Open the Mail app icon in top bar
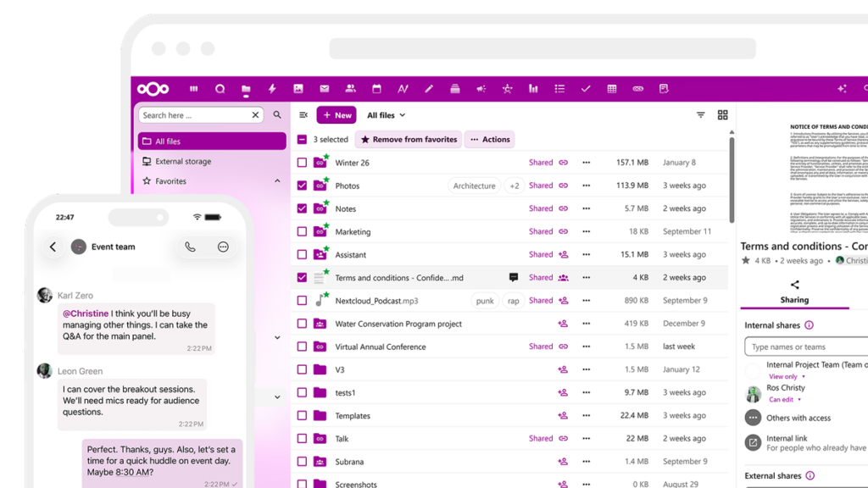Image resolution: width=868 pixels, height=488 pixels. coord(324,89)
